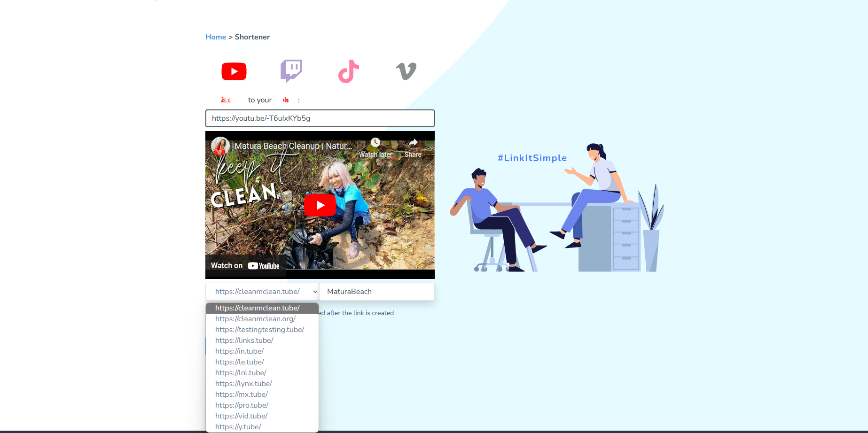Click the video URL input field
The image size is (868, 433).
320,118
